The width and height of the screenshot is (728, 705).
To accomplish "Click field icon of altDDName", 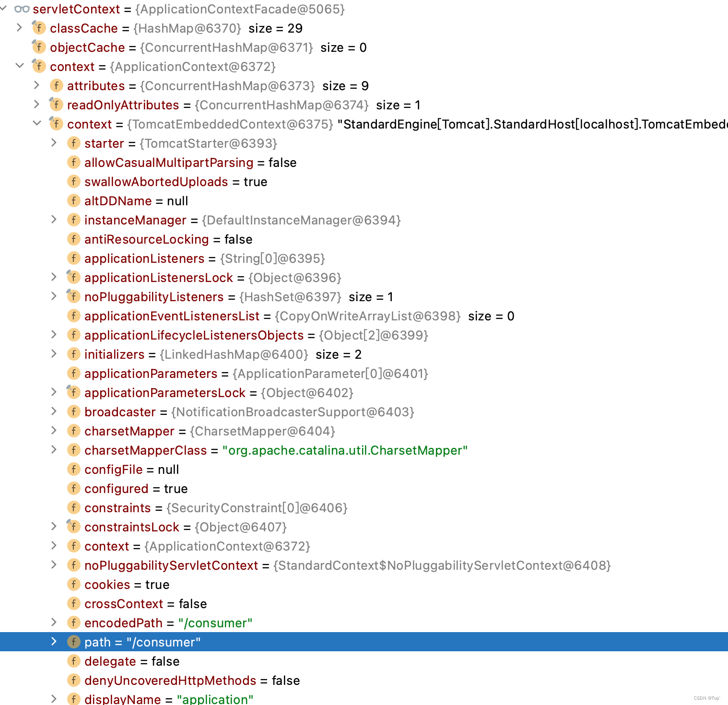I will click(73, 200).
